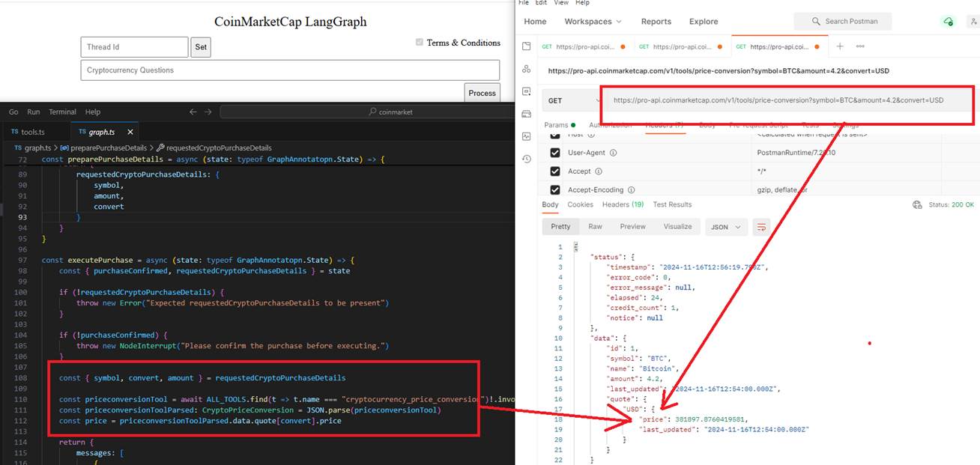Open the response Headers (19) tab
This screenshot has height=465, width=980.
click(x=623, y=204)
